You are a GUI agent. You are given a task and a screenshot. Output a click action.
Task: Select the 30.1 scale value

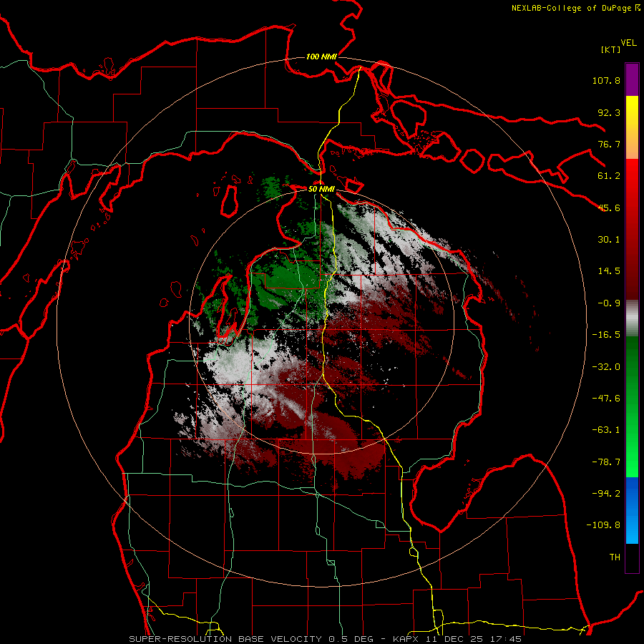point(609,240)
